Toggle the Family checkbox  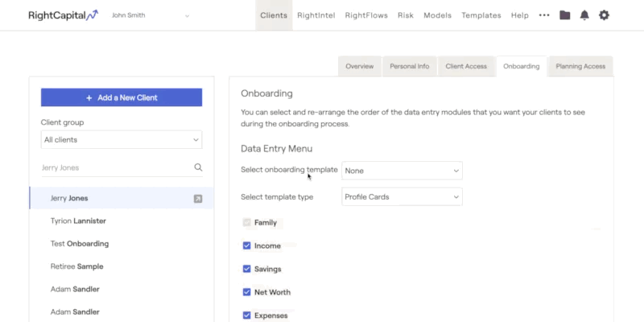[x=246, y=223]
